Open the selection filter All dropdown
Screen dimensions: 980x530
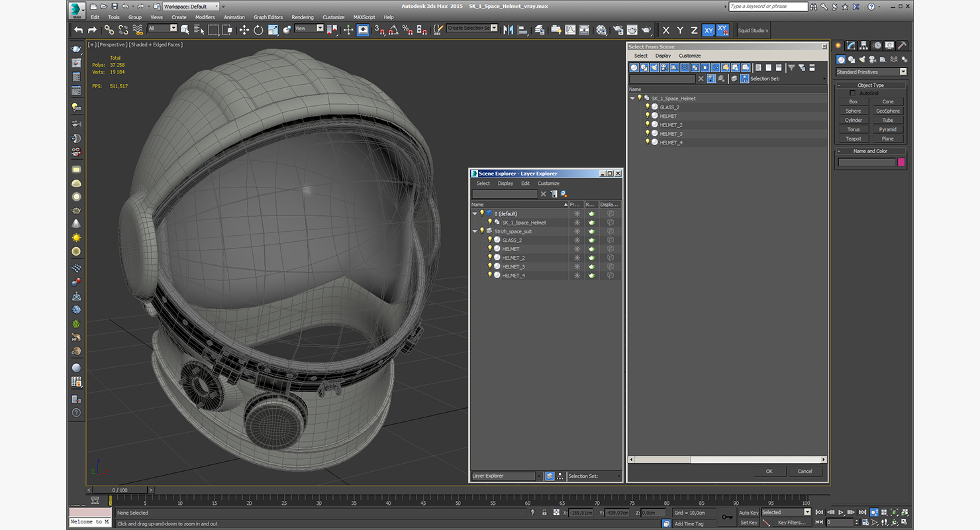163,28
